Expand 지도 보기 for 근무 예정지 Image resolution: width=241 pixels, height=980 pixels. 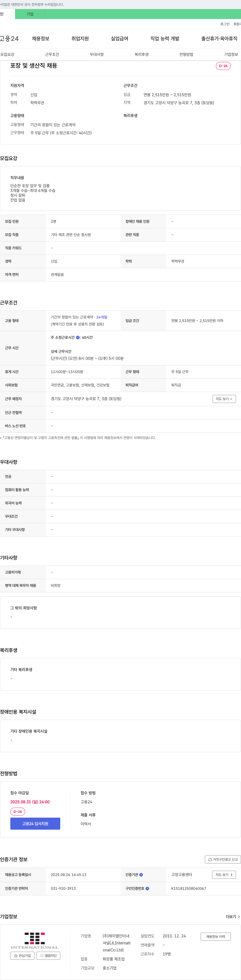(224, 399)
